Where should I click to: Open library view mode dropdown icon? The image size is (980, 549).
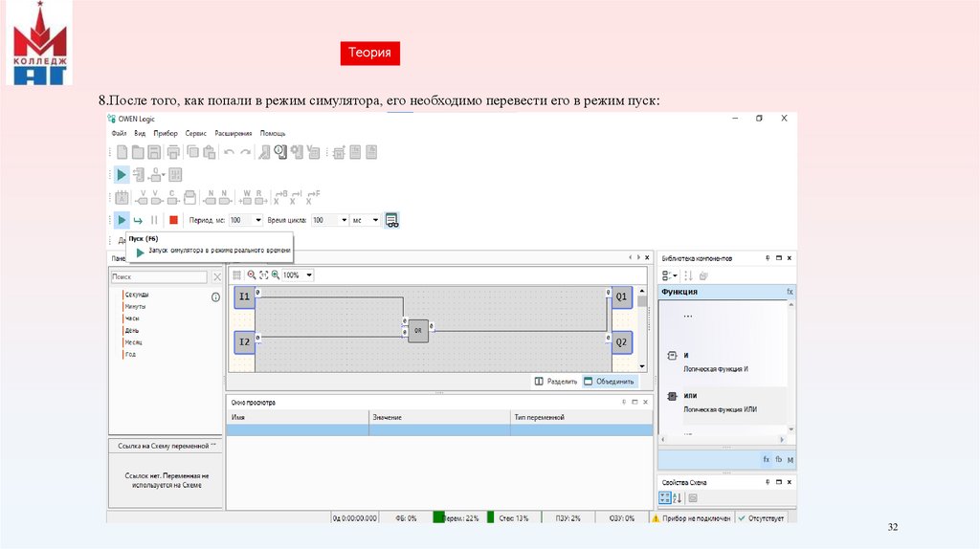tap(669, 275)
